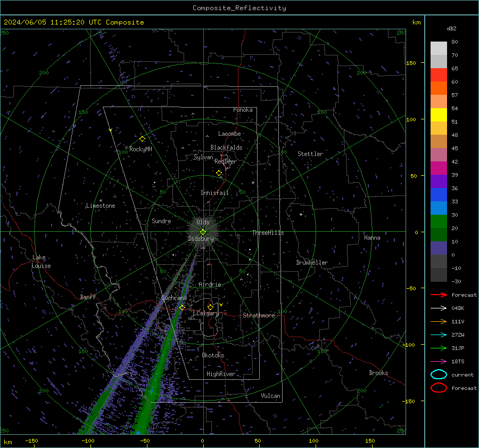The image size is (479, 448).
Task: Click the Strathmore city label
Action: click(259, 315)
